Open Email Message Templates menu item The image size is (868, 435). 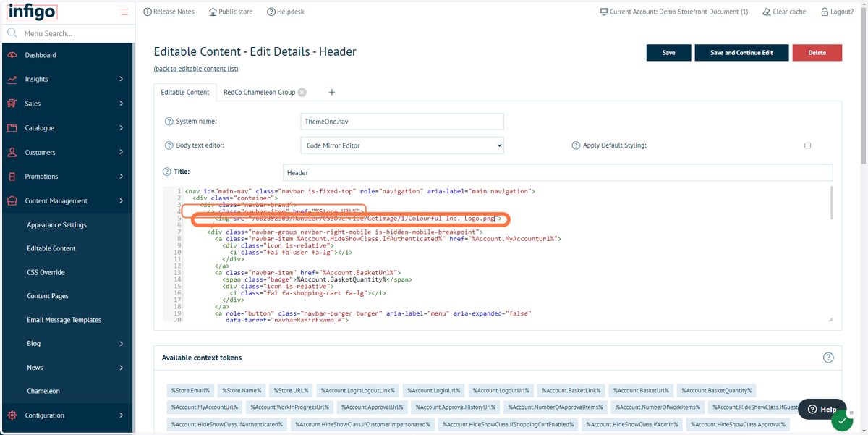click(64, 320)
